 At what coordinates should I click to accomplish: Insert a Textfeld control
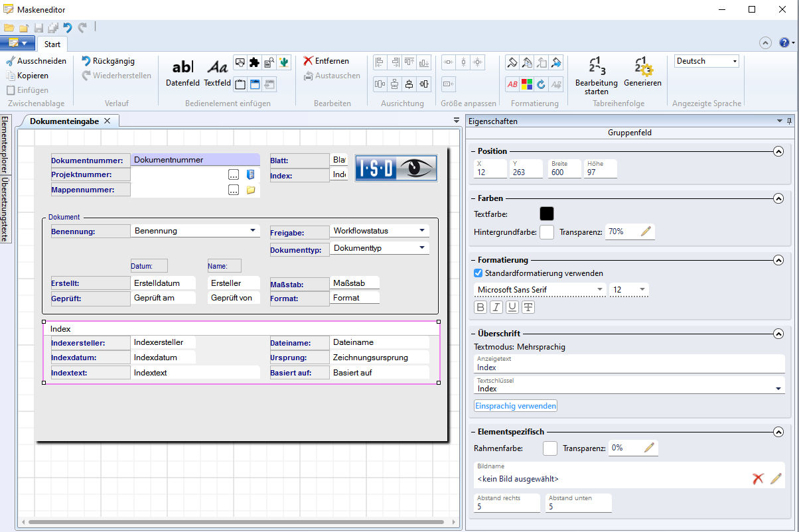coord(217,72)
